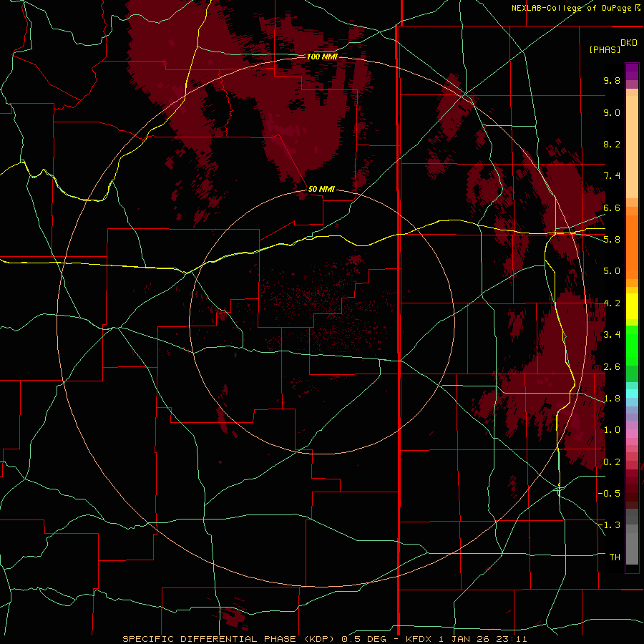Viewport: 644px width, 644px height.
Task: Click the 8.2 legend value
Action: pyautogui.click(x=612, y=144)
